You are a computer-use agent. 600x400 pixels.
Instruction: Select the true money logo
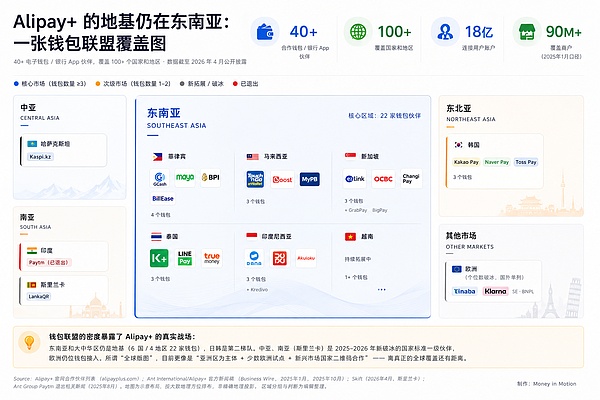[x=212, y=258]
